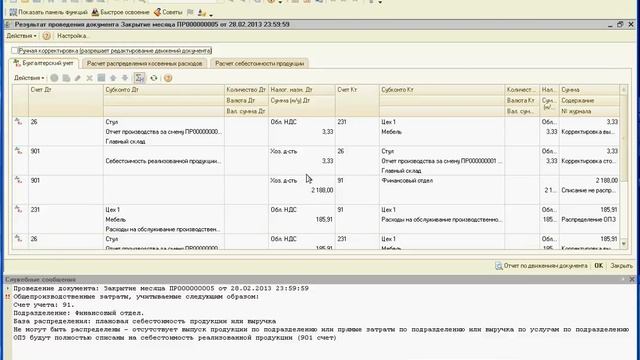
Task: Select the Дт/Кт icon of the first row with debit account 26
Action: [x=18, y=121]
